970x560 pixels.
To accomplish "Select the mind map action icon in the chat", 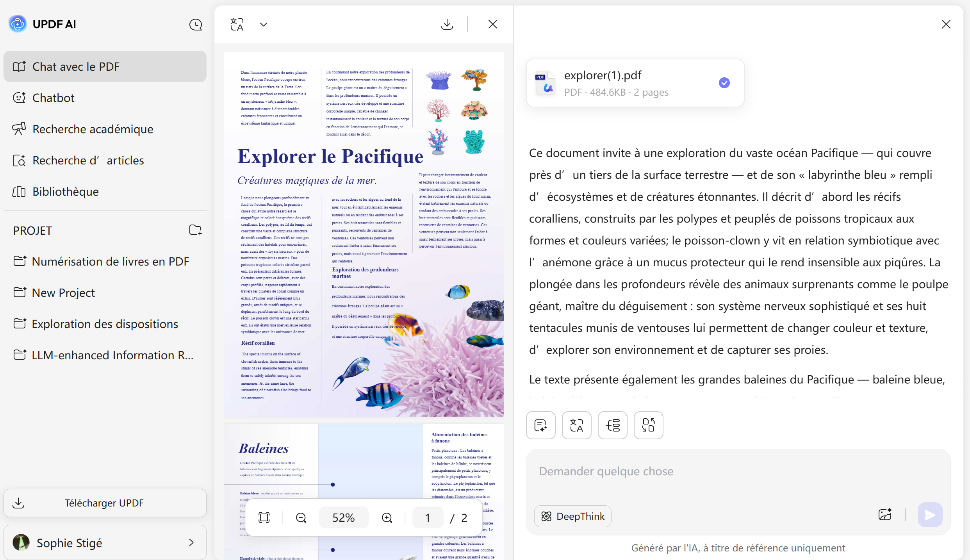I will point(612,425).
